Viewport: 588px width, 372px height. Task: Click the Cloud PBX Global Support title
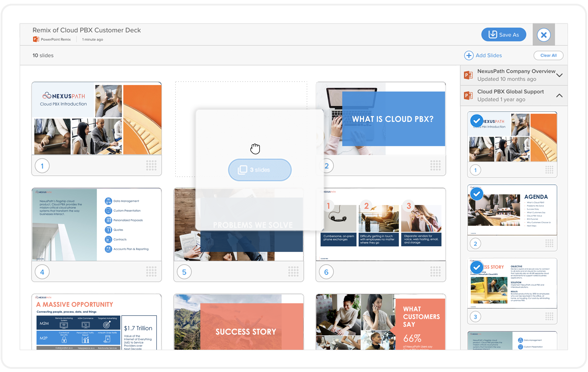pyautogui.click(x=511, y=92)
